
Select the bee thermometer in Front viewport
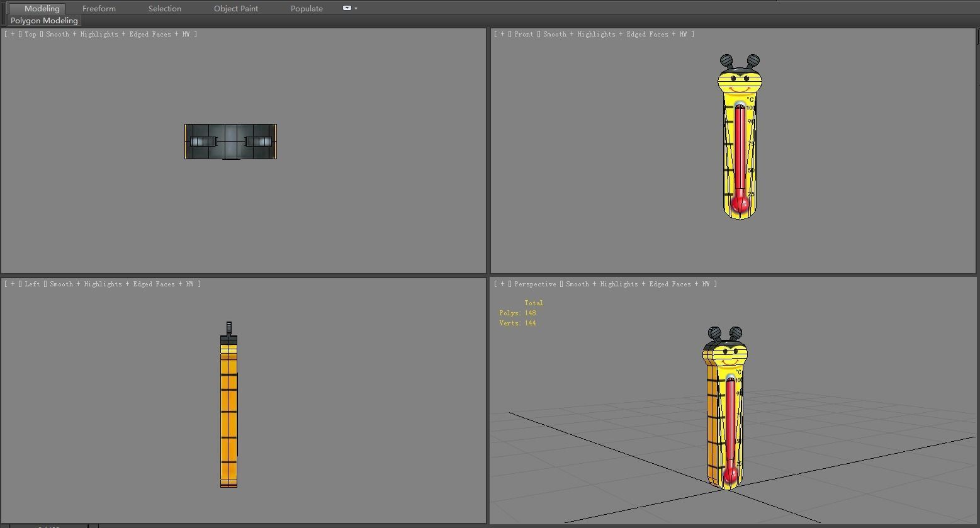tap(740, 137)
